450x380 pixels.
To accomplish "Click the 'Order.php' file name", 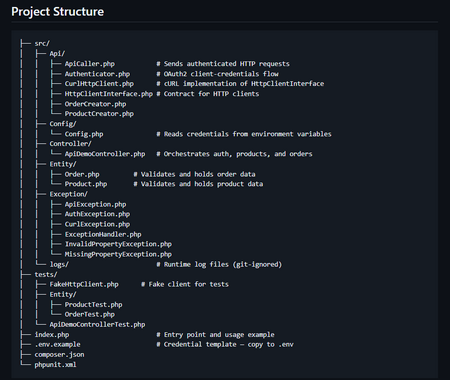I will (x=82, y=174).
